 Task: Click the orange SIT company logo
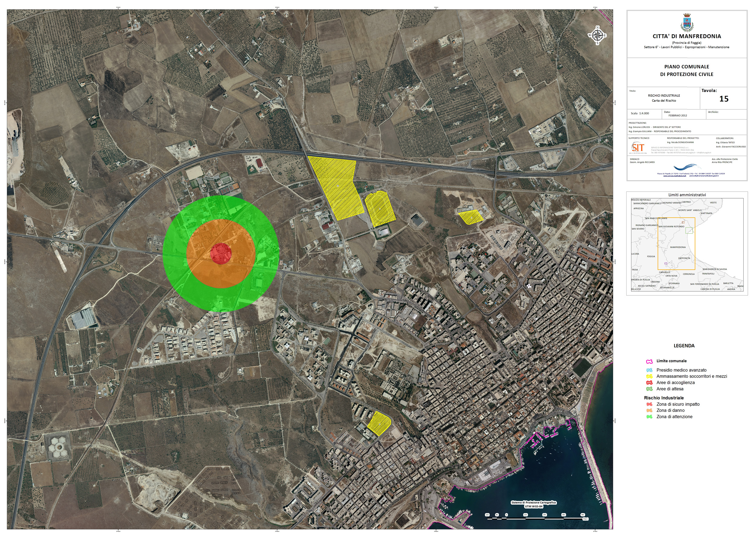(638, 147)
